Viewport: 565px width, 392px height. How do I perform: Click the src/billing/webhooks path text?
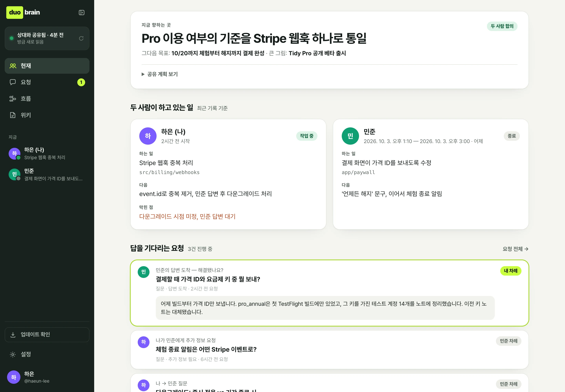pos(169,172)
